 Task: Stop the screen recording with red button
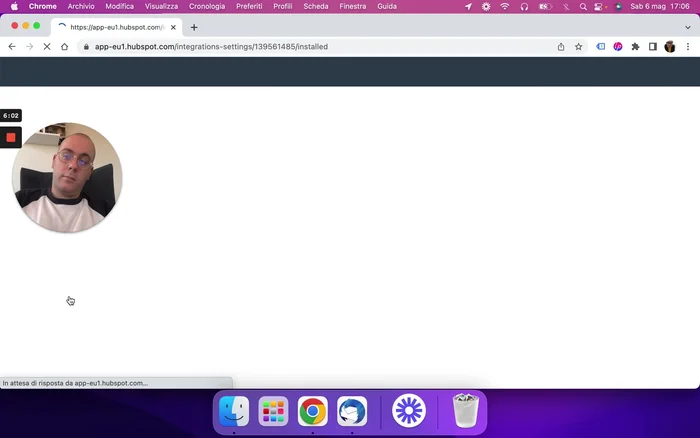tap(11, 137)
